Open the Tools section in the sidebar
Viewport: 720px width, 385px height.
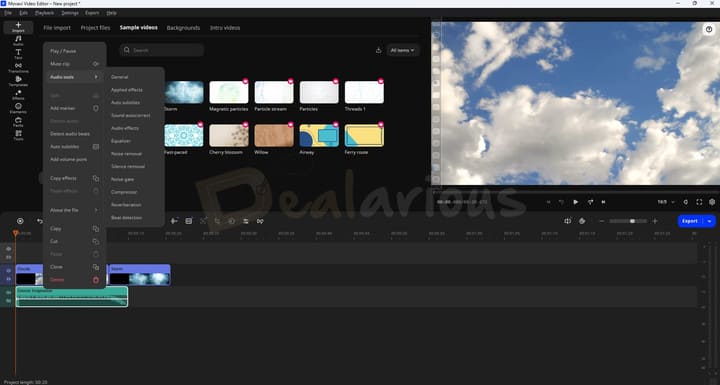(x=18, y=135)
